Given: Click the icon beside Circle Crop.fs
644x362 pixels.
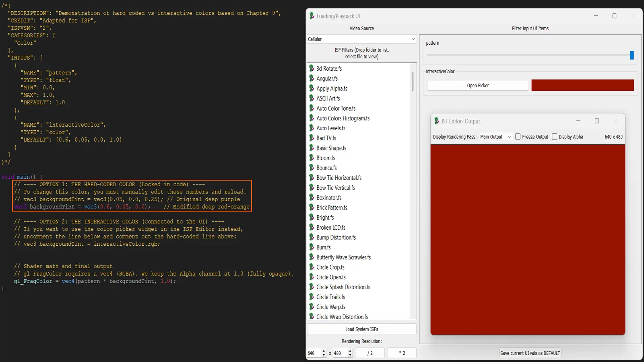Looking at the screenshot, I should pos(312,267).
